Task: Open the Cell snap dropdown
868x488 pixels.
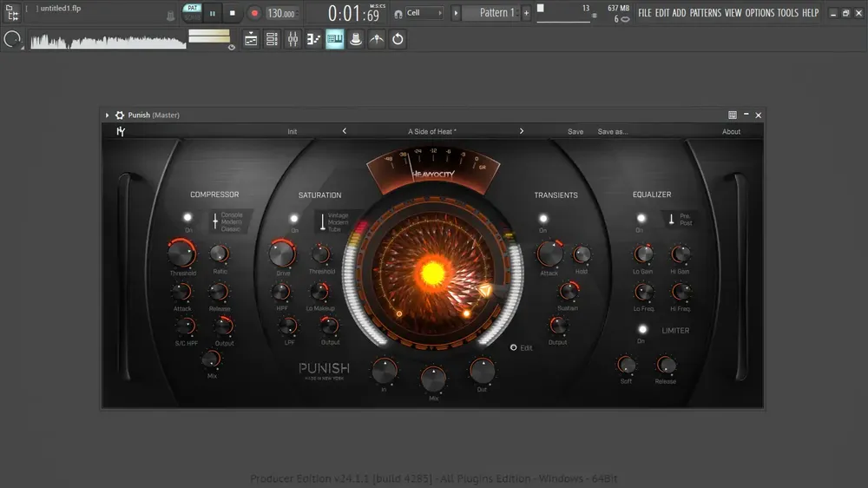Action: click(x=424, y=13)
